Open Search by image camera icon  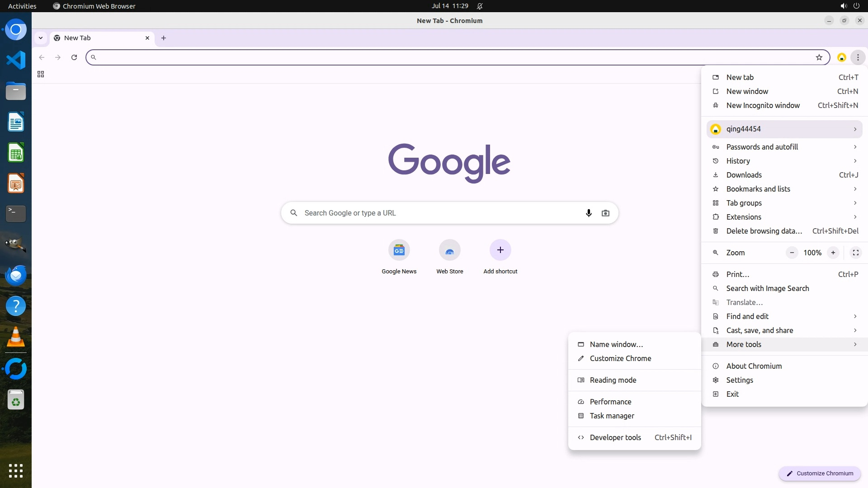(605, 213)
